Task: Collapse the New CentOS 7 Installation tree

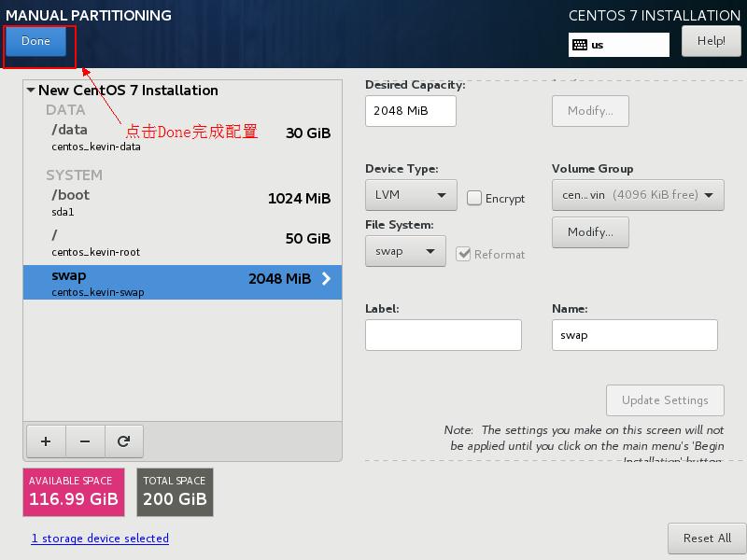Action: click(31, 91)
